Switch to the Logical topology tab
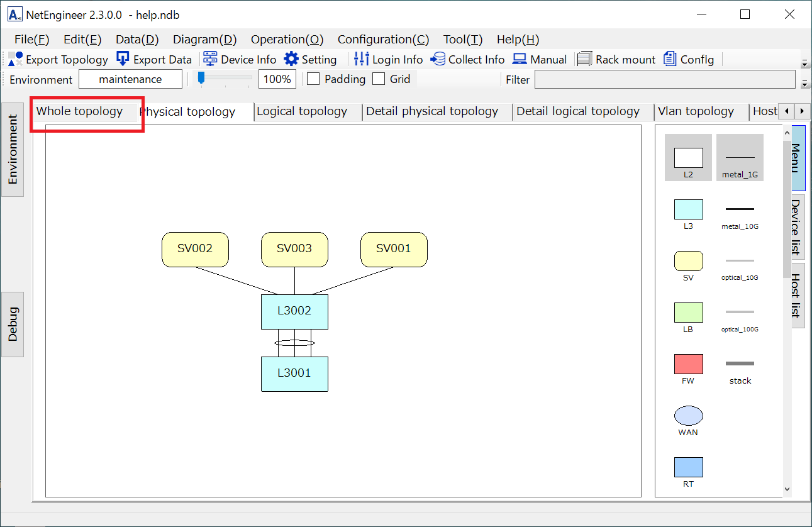 pos(302,111)
